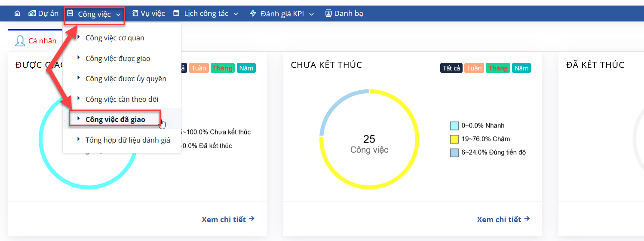644x241 pixels.
Task: Click the home icon in the navigation bar
Action: [x=17, y=13]
